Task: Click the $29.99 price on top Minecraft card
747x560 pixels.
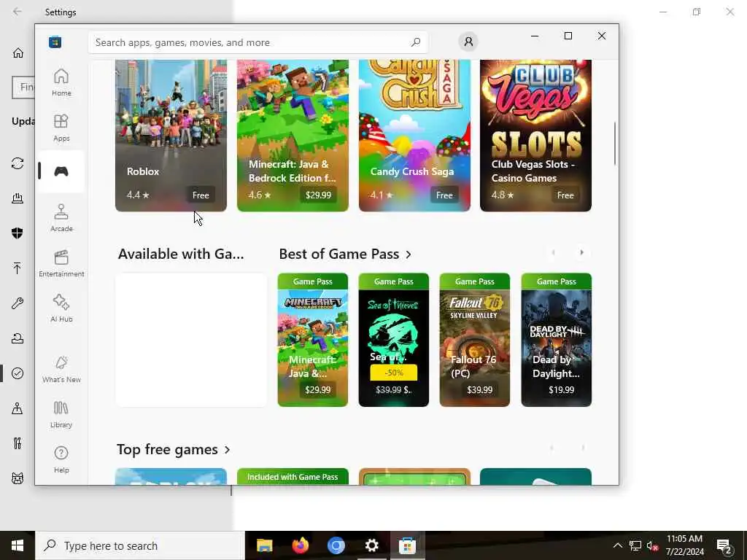Action: pyautogui.click(x=318, y=195)
